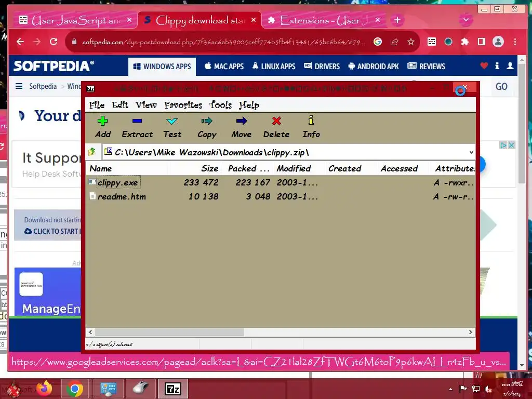Open the MAC APPS section
This screenshot has width=532, height=399.
224,66
